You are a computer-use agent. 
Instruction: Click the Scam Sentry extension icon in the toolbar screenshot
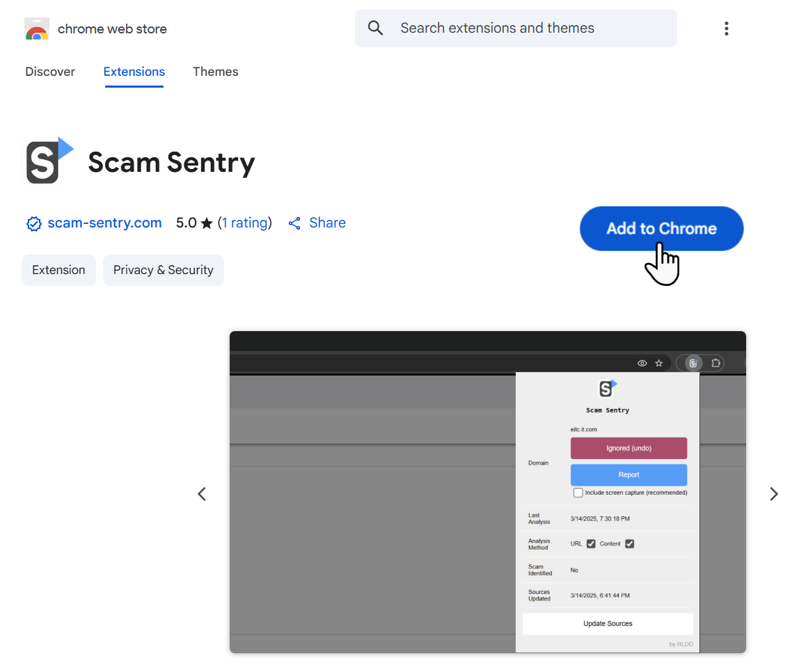(x=692, y=362)
